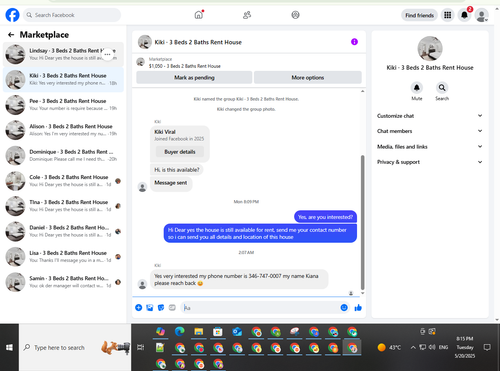Open the Groups icon in top navigation
500x371 pixels.
click(x=295, y=15)
